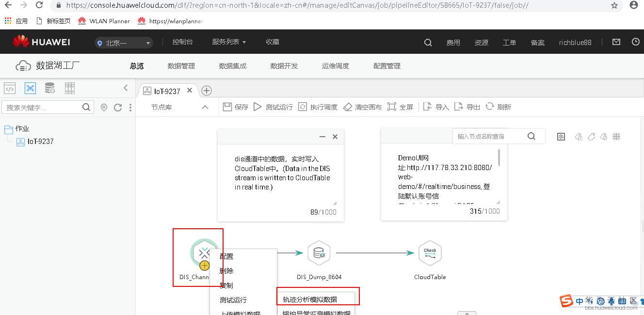This screenshot has height=315, width=644.
Task: Click the 清空画布 clear canvas icon
Action: point(348,107)
